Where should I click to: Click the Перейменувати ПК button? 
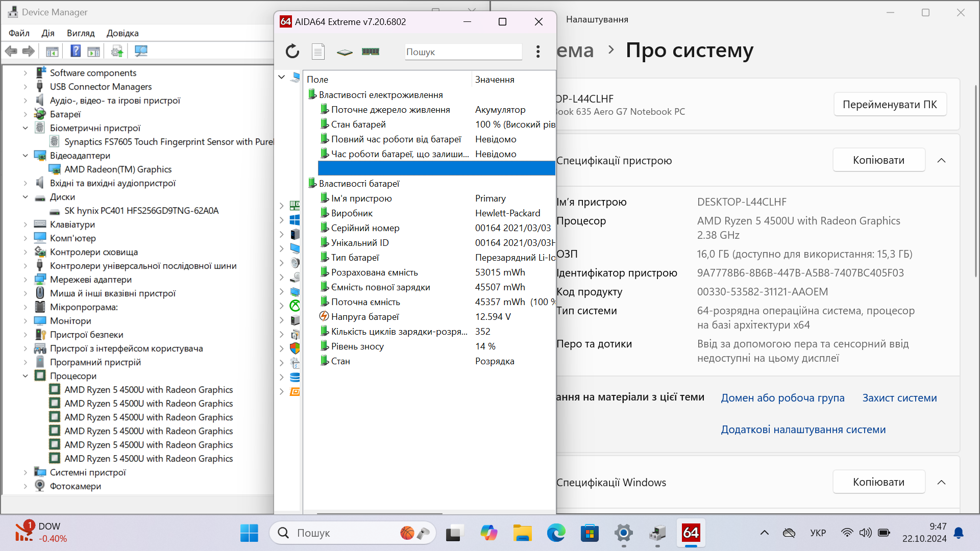(890, 105)
